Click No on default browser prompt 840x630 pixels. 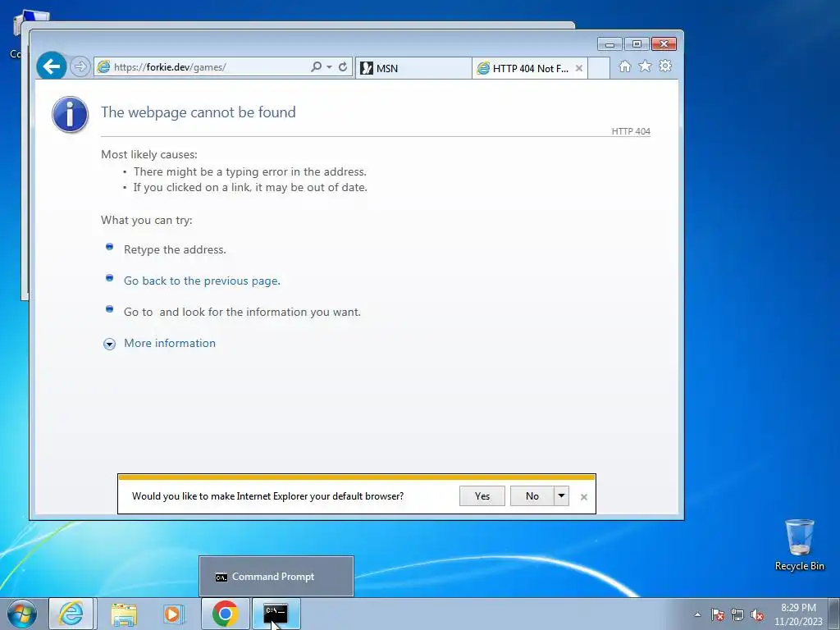[x=532, y=496]
